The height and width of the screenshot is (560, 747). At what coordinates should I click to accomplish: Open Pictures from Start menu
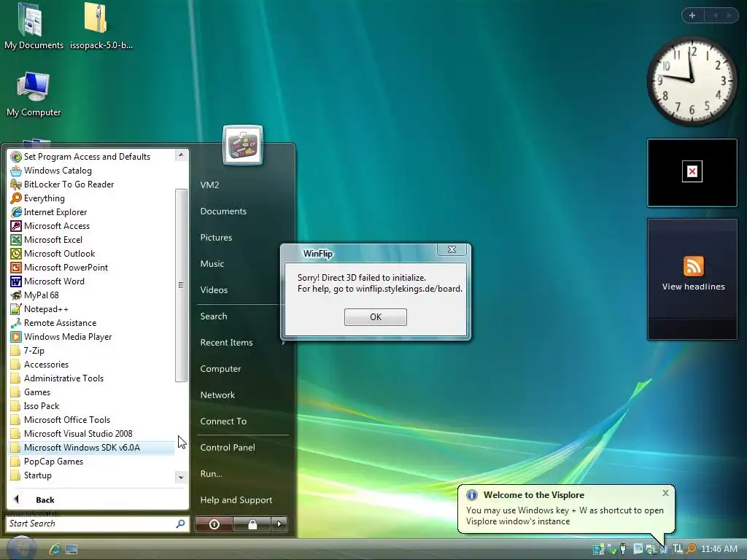tap(216, 237)
